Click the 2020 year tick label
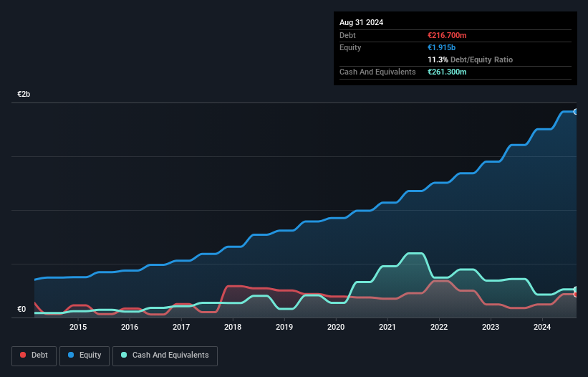Image resolution: width=588 pixels, height=377 pixels. click(336, 328)
